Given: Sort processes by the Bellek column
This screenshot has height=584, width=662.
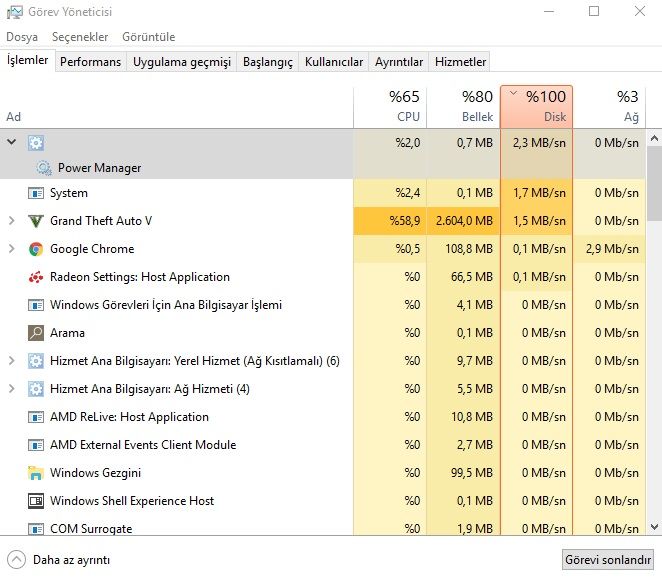Looking at the screenshot, I should [x=464, y=107].
